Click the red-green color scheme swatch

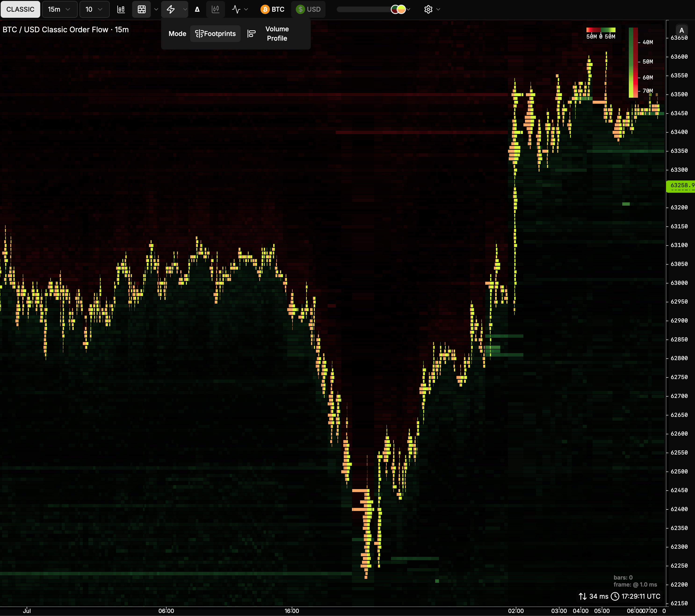click(398, 9)
